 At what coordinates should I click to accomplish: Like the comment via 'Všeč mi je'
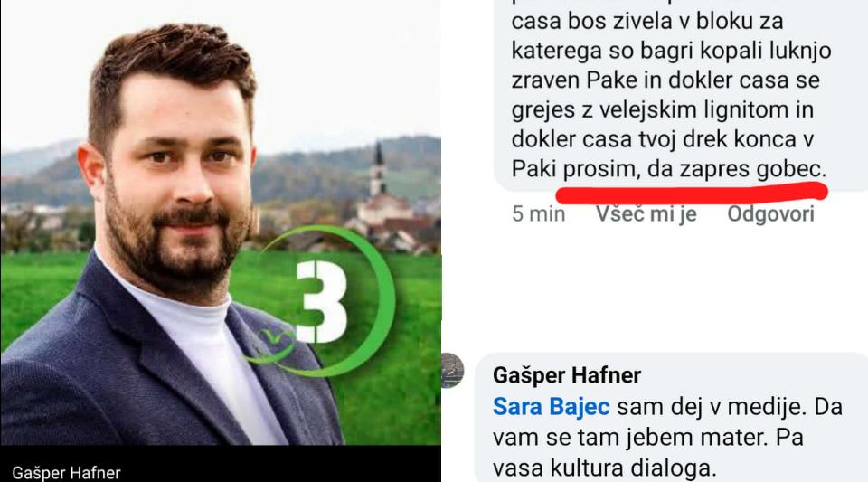coord(646,214)
